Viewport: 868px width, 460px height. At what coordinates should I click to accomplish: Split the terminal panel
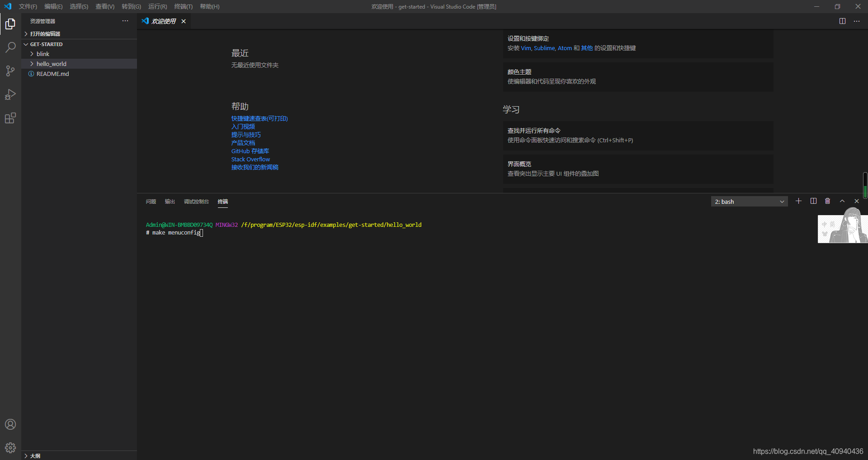pos(813,201)
